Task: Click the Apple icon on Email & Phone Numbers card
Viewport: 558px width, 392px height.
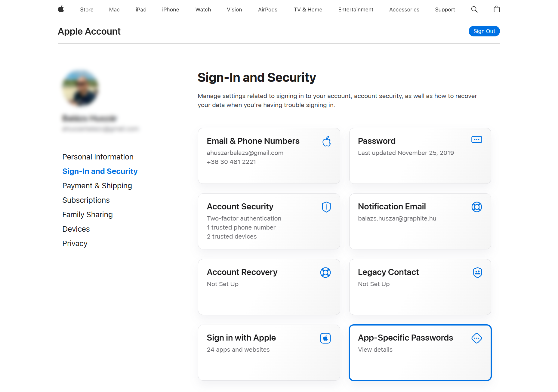Action: pyautogui.click(x=327, y=141)
